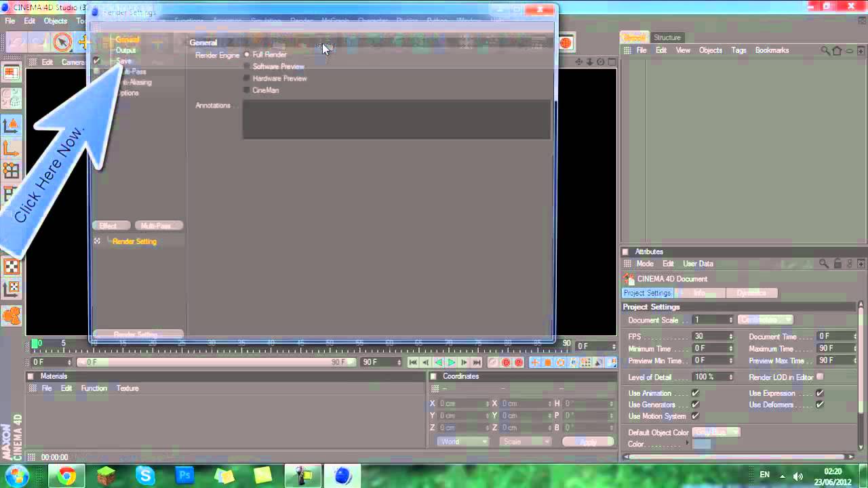Viewport: 868px width, 488px height.
Task: Toggle Use Deformers checkbox
Action: [x=820, y=405]
